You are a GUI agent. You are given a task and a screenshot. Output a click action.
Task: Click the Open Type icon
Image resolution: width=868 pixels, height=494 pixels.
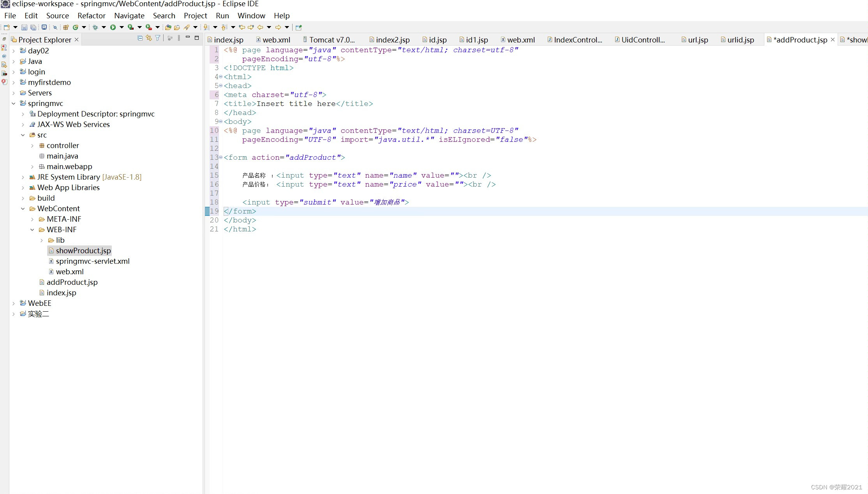coord(168,27)
